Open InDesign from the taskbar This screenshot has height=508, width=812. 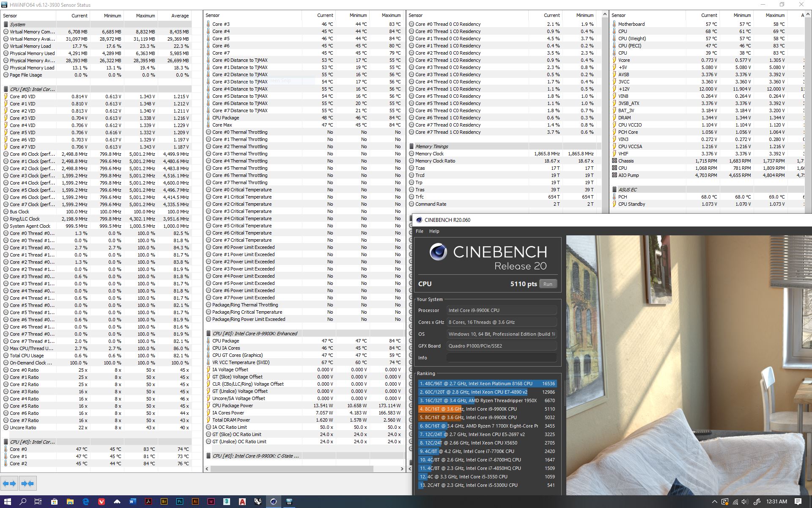[x=211, y=502]
